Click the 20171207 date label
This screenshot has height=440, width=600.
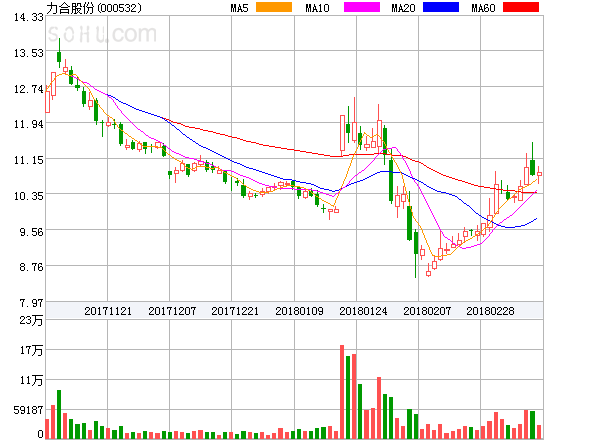point(172,311)
